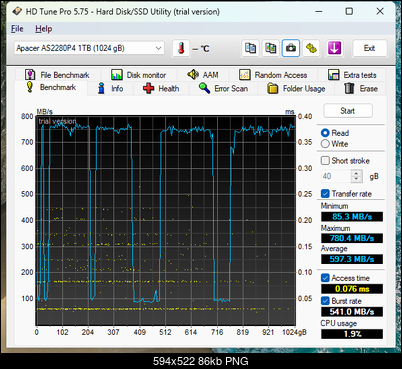This screenshot has height=369, width=402.
Task: Open the File Benchmark tab
Action: [x=57, y=75]
